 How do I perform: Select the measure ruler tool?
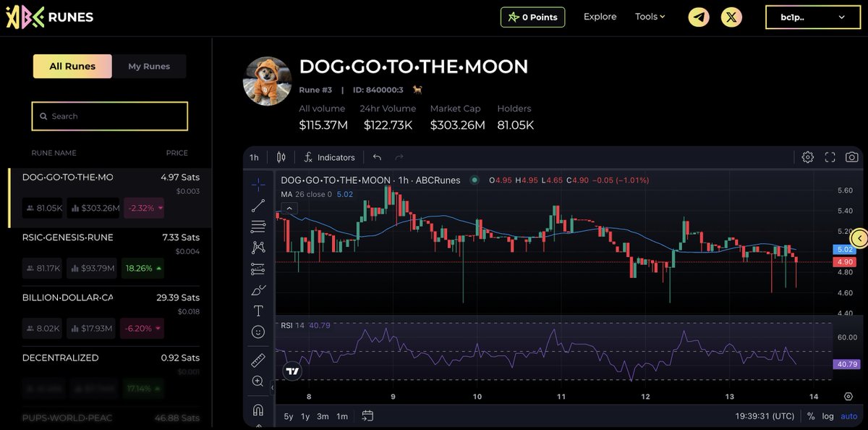point(258,360)
